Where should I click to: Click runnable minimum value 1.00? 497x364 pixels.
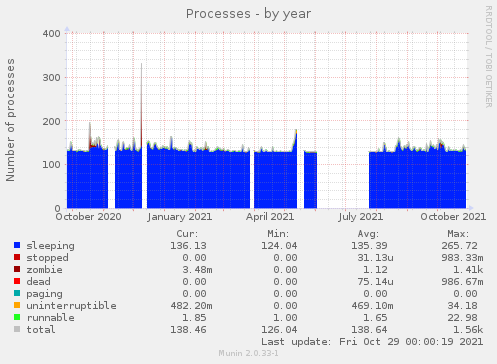point(285,318)
